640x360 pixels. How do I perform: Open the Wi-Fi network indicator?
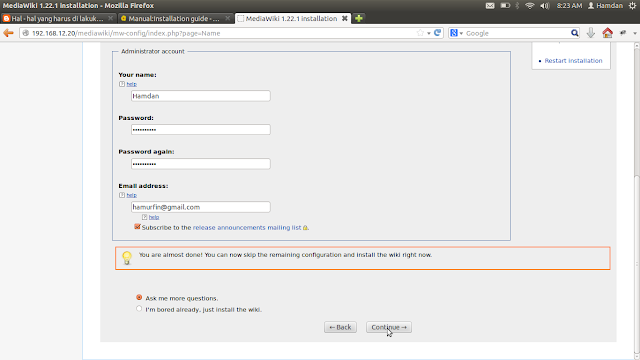[x=530, y=6]
